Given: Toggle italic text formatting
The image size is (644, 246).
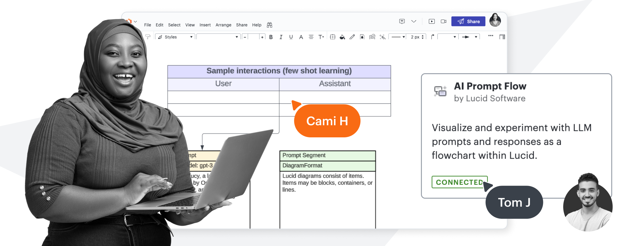Looking at the screenshot, I should 281,37.
